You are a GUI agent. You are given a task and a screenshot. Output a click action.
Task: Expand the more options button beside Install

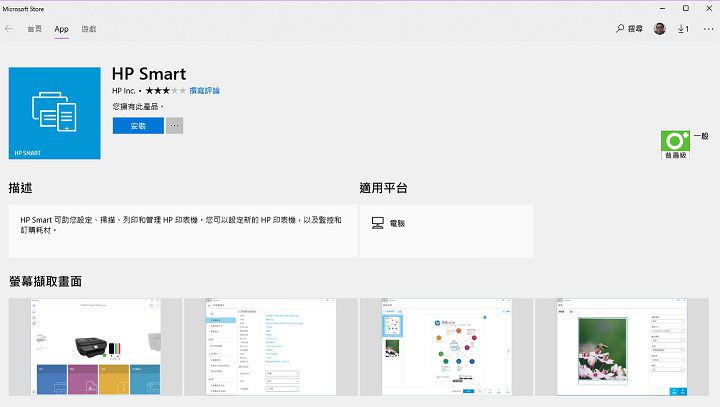[174, 126]
